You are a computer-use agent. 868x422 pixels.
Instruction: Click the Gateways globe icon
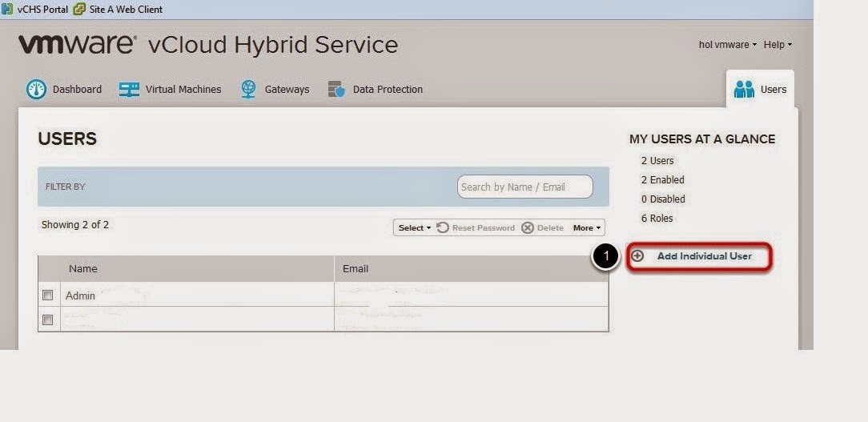(248, 89)
